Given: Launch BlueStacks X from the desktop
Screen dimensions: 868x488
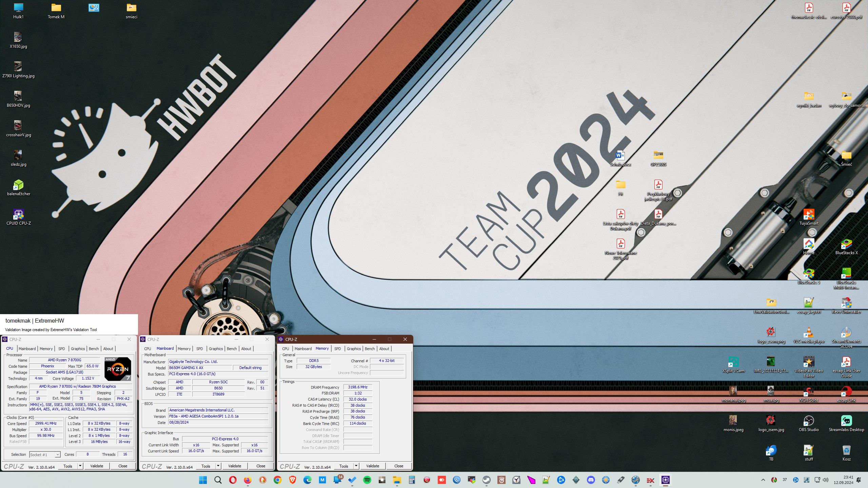Looking at the screenshot, I should [x=846, y=247].
